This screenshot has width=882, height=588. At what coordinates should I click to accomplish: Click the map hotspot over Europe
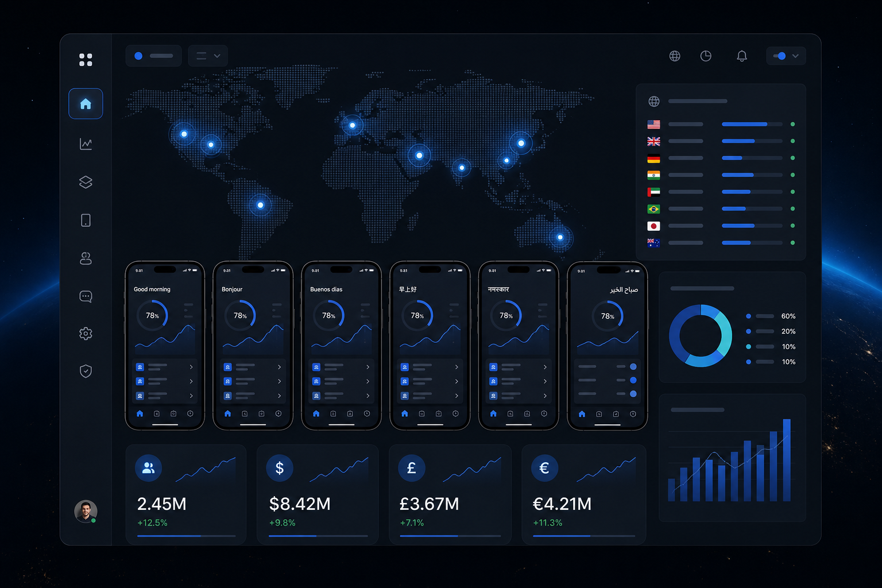(352, 125)
